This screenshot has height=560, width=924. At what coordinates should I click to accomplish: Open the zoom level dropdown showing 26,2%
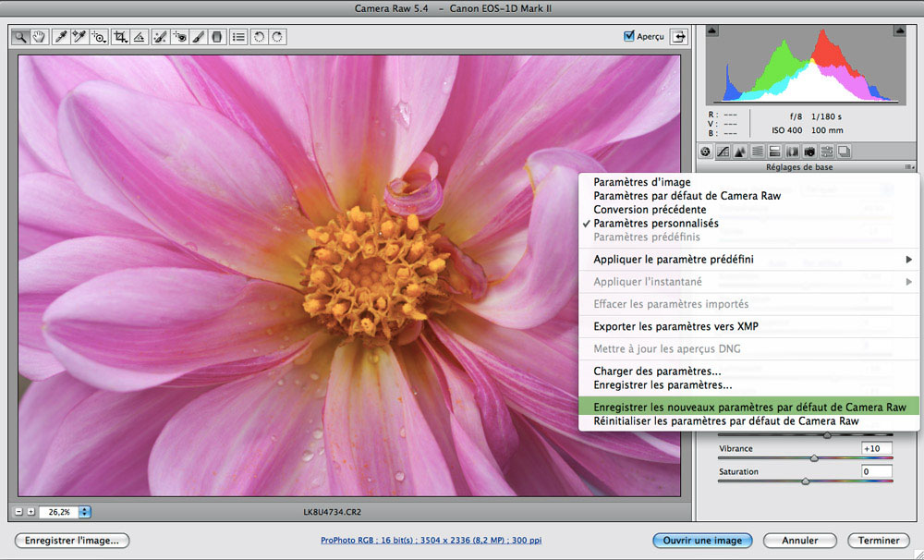[x=85, y=512]
